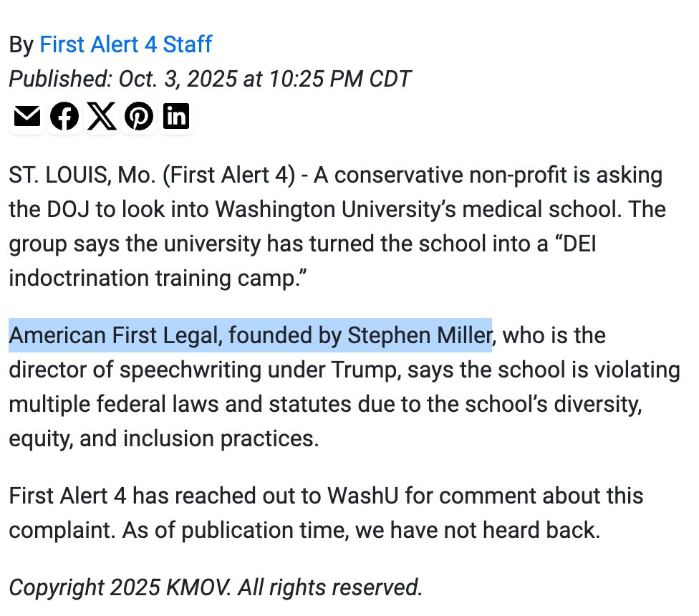Share the article on LinkedIn
The image size is (699, 616).
tap(176, 116)
